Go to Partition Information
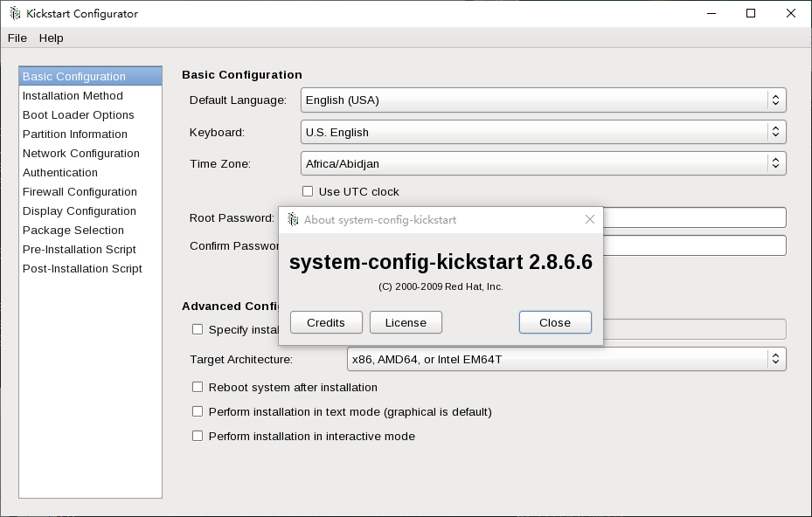 click(91, 134)
